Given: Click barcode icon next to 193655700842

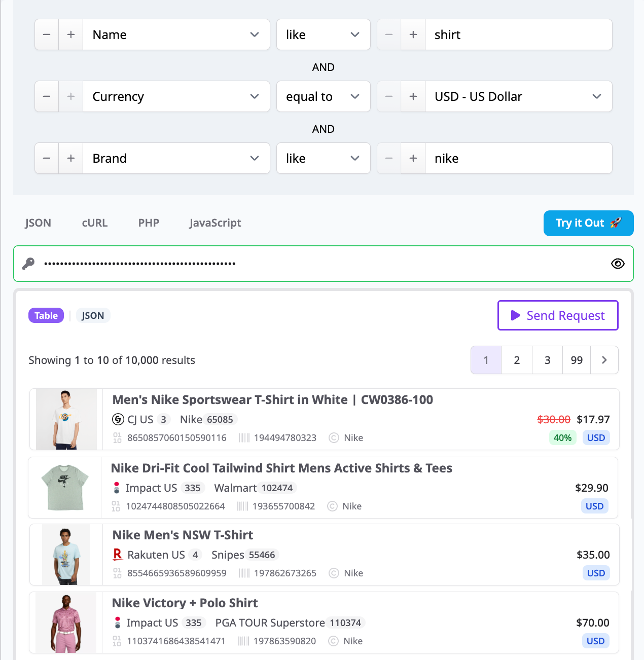Looking at the screenshot, I should pos(242,506).
